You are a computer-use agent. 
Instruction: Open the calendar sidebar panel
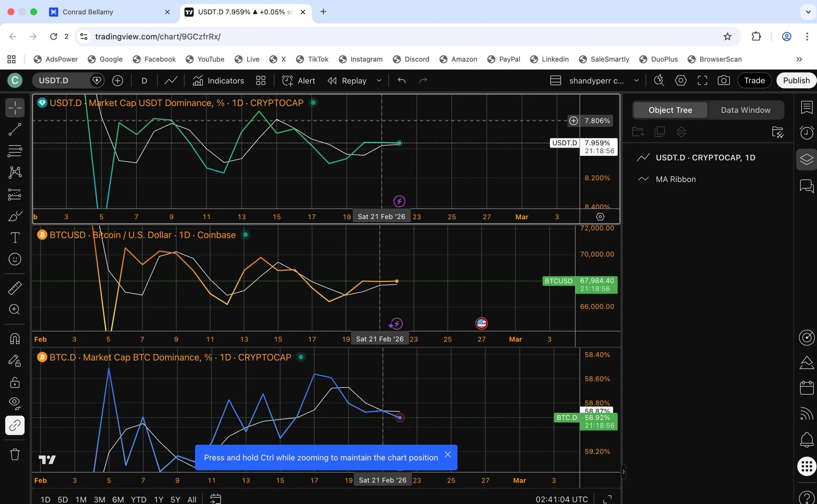tap(807, 388)
